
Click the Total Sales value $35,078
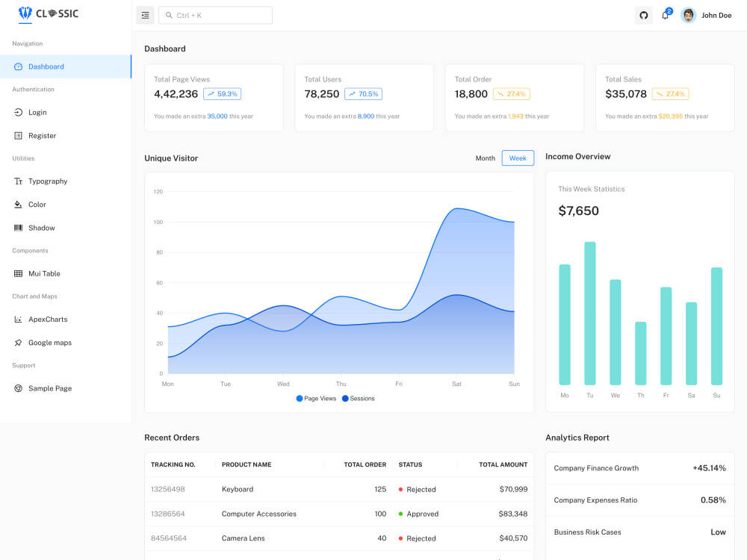(x=626, y=94)
